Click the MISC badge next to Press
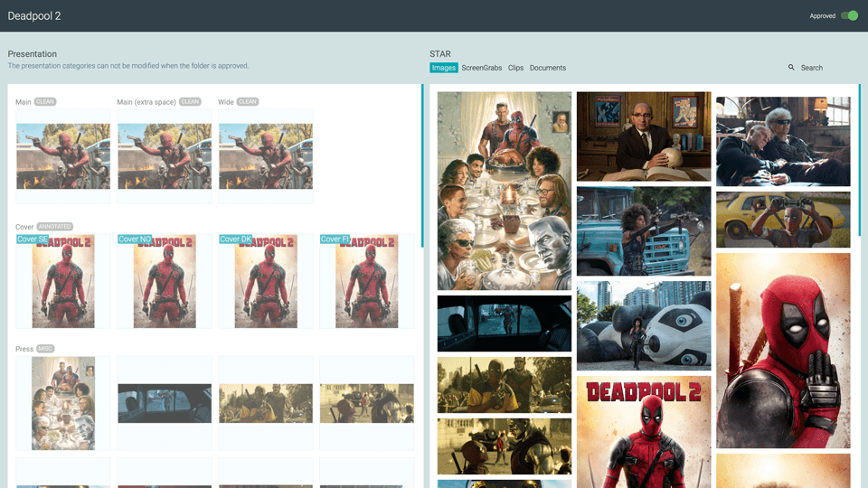This screenshot has width=868, height=488. pyautogui.click(x=45, y=349)
